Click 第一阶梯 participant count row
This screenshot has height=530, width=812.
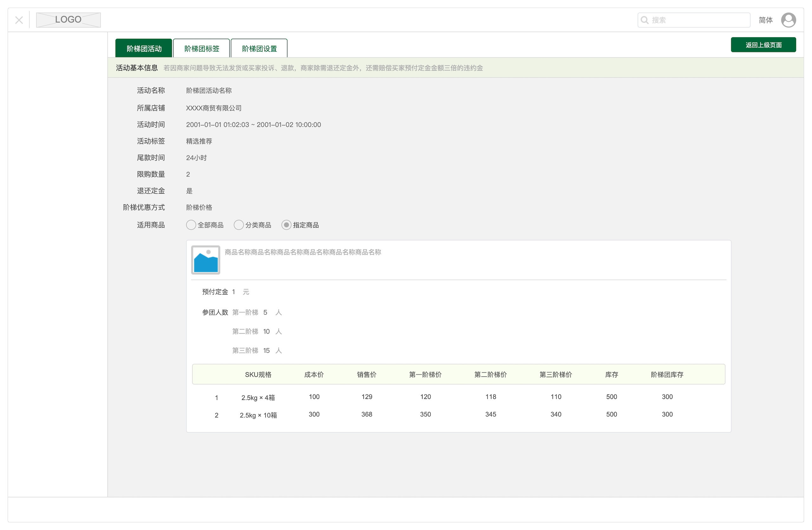pyautogui.click(x=257, y=312)
